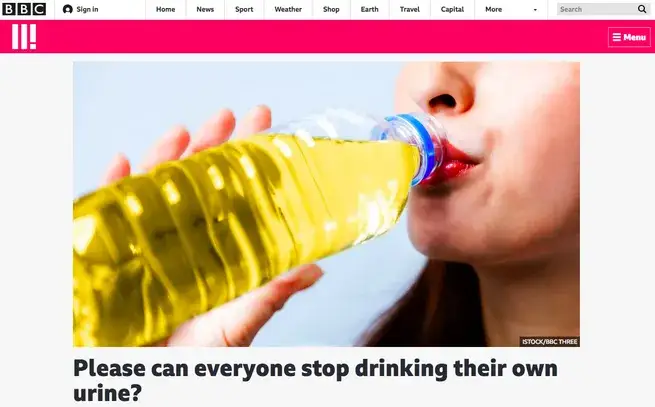Visit the Shop nav link
The width and height of the screenshot is (655, 407).
[331, 9]
